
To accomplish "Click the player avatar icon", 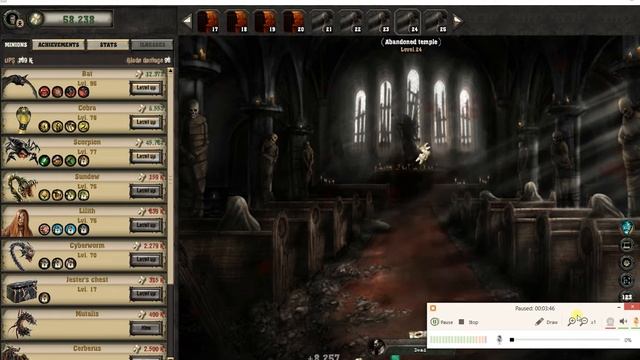I will tap(13, 19).
